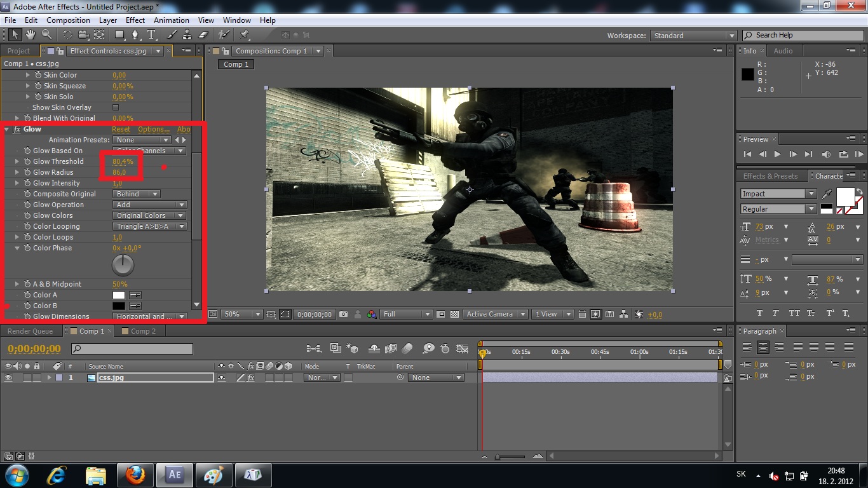Select the Rotation tool
Viewport: 868px width, 488px height.
[x=67, y=35]
